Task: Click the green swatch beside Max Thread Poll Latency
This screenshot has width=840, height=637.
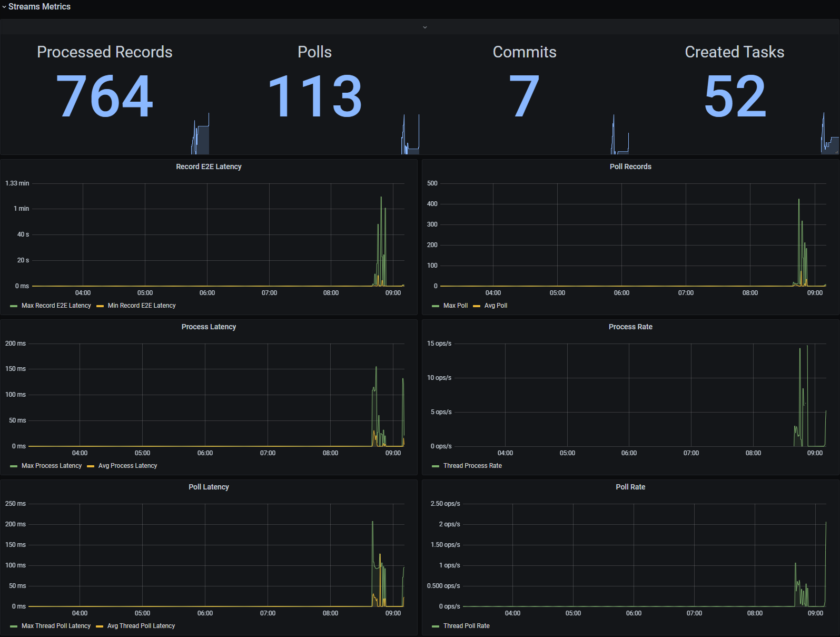Action: click(14, 626)
